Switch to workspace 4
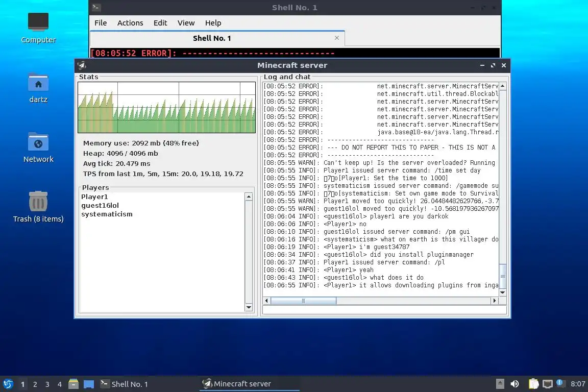588x392 pixels. pyautogui.click(x=59, y=384)
